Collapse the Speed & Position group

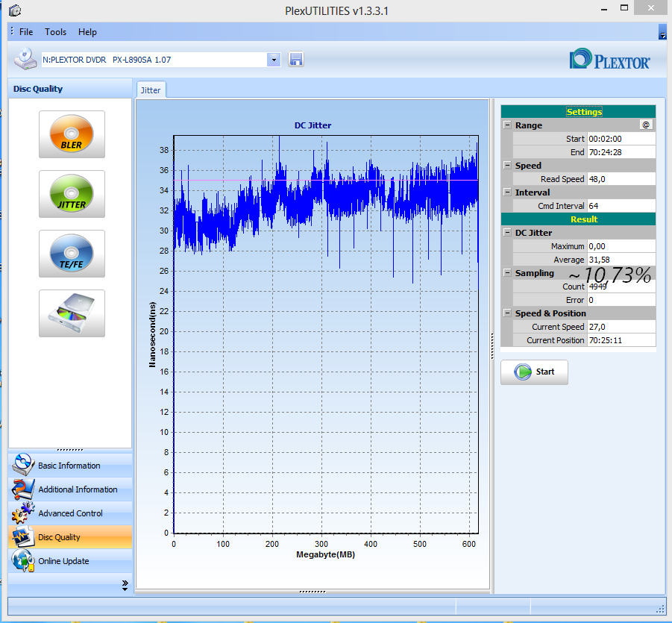[507, 313]
